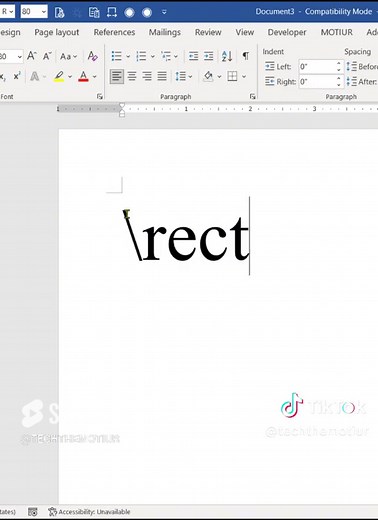Toggle Align Left
This screenshot has height=520, width=378.
(117, 77)
